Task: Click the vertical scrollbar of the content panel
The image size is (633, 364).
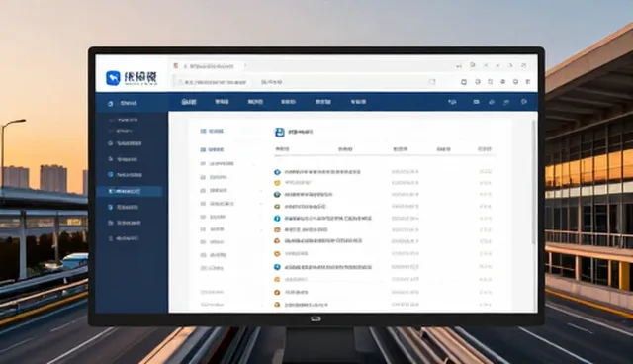Action: point(534,182)
